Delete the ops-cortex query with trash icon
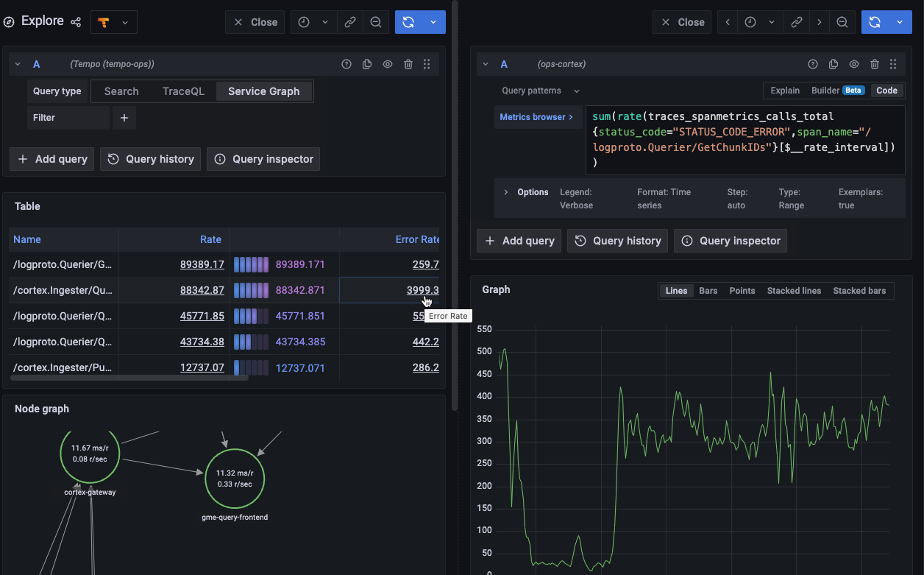Image resolution: width=924 pixels, height=575 pixels. pyautogui.click(x=874, y=65)
